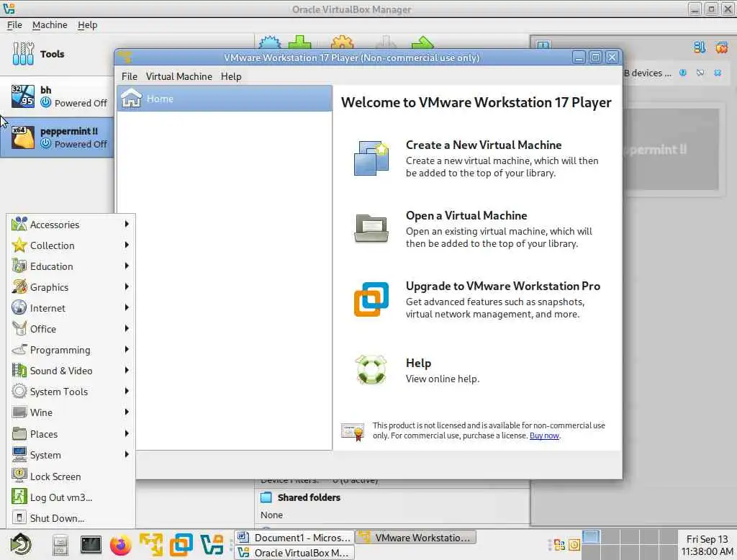Click VirtualBox green Add machine toolbar icon

[300, 42]
